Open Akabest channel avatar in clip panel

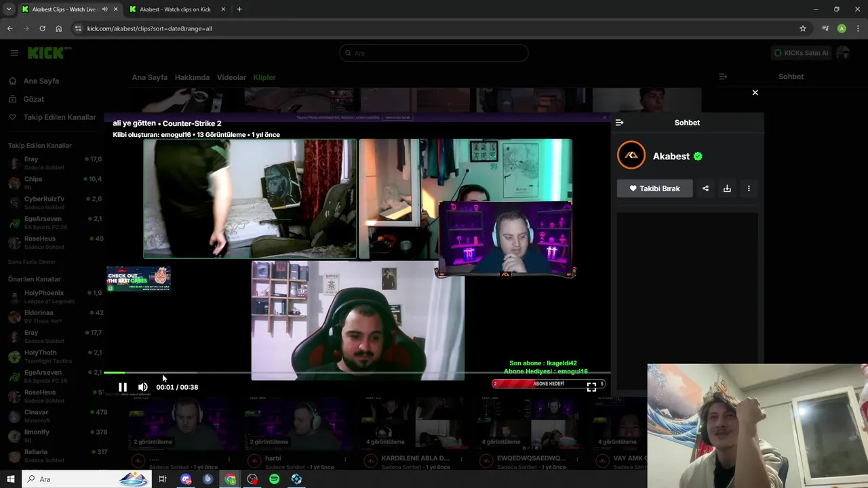click(x=631, y=155)
